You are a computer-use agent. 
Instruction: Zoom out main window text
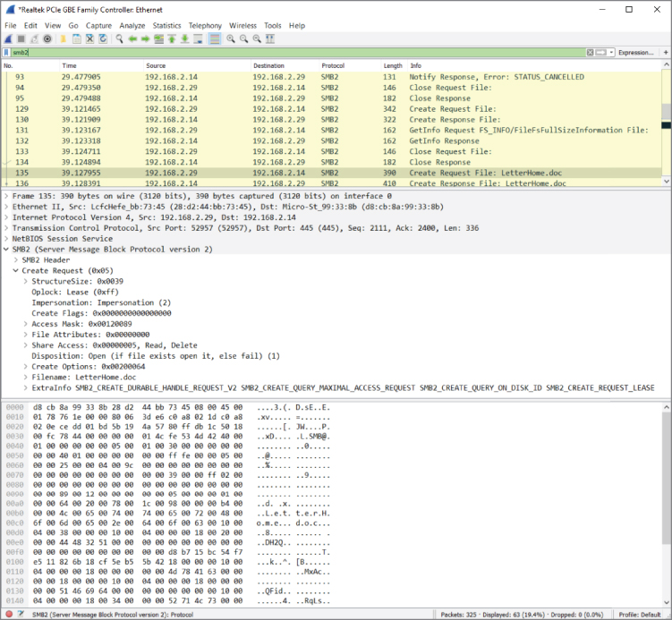[244, 39]
